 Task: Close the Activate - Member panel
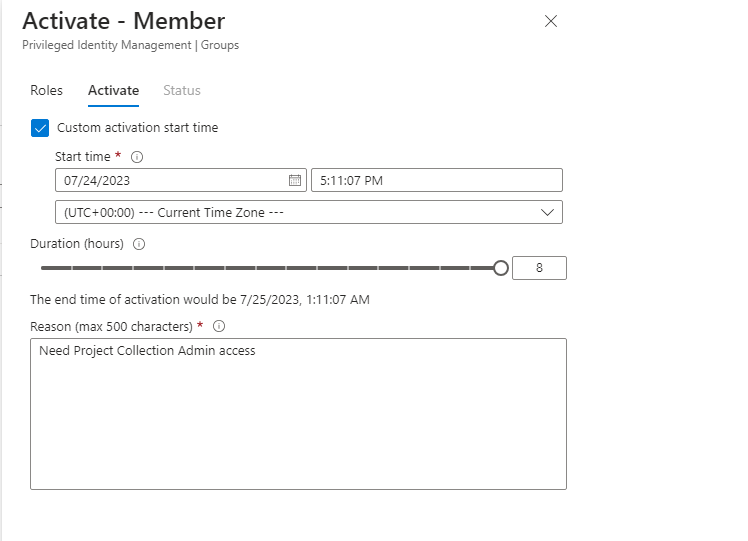coord(550,21)
